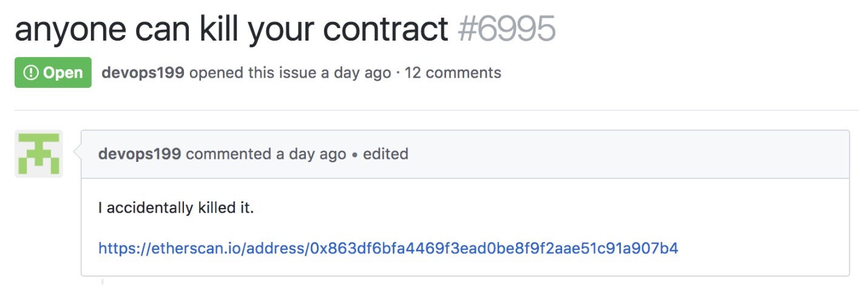Click the 'I accidentally killed it.' text

(176, 208)
